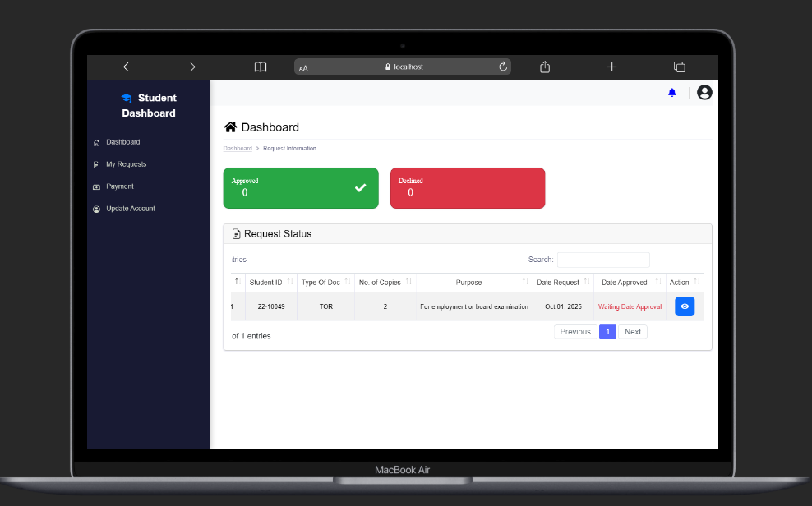The image size is (812, 506).
Task: Click the Next pagination button
Action: coord(632,332)
